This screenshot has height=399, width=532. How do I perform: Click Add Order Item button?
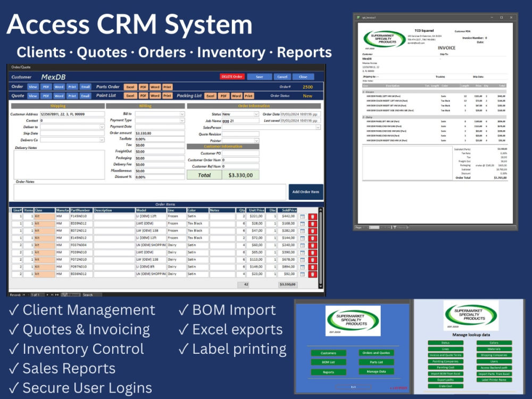[306, 192]
